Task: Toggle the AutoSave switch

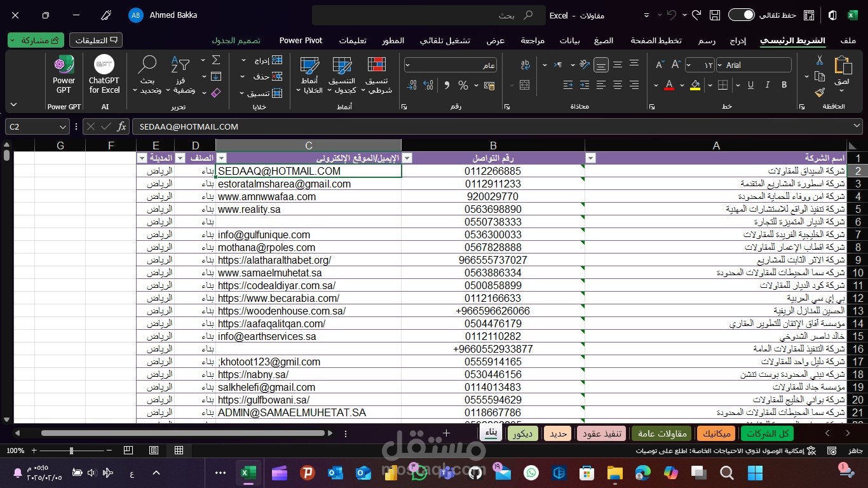Action: 741,15
